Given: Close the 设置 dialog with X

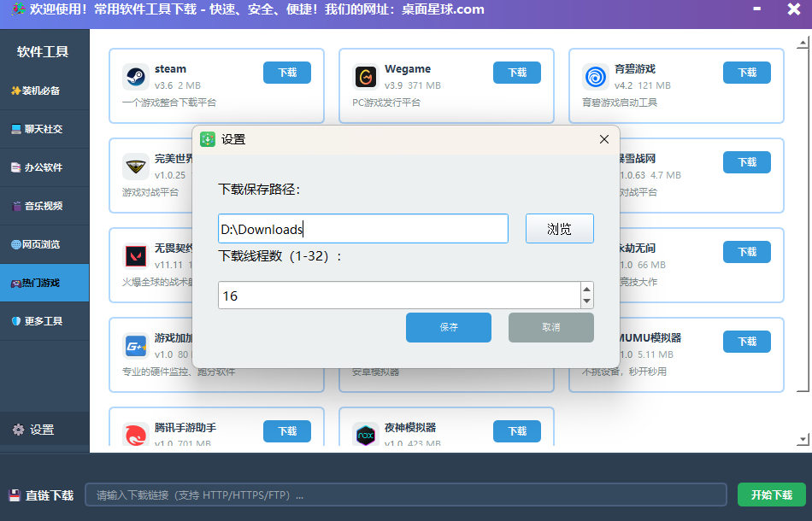Looking at the screenshot, I should pos(603,139).
